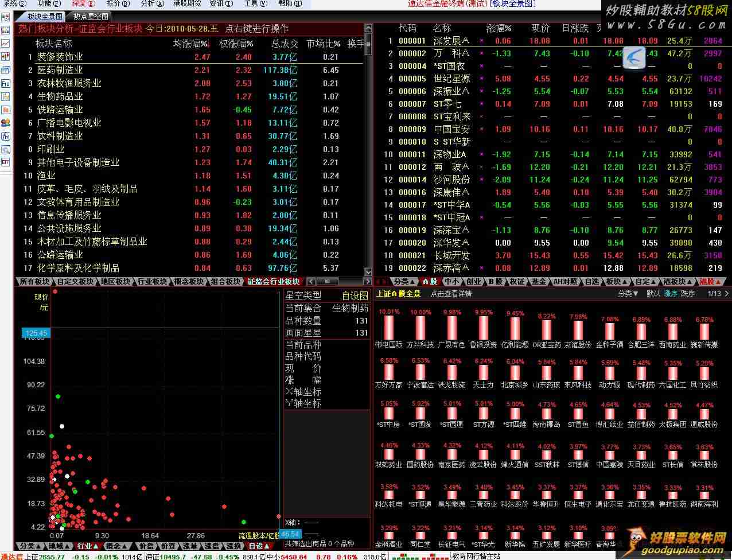
Task: Expand 行业▲ tab below the star chart
Action: pos(88,546)
